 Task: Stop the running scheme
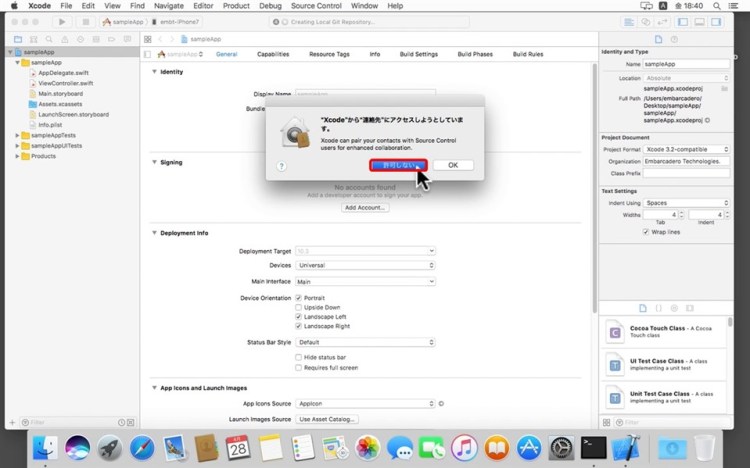86,22
